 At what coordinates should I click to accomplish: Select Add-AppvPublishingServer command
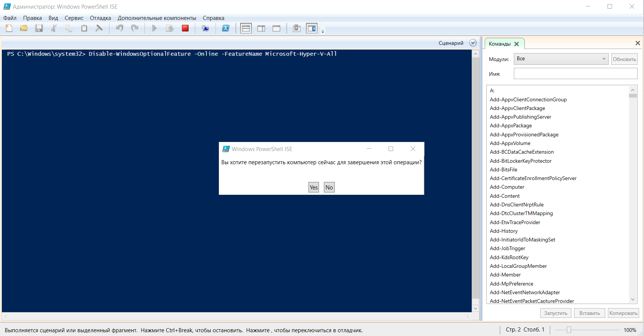[x=520, y=117]
